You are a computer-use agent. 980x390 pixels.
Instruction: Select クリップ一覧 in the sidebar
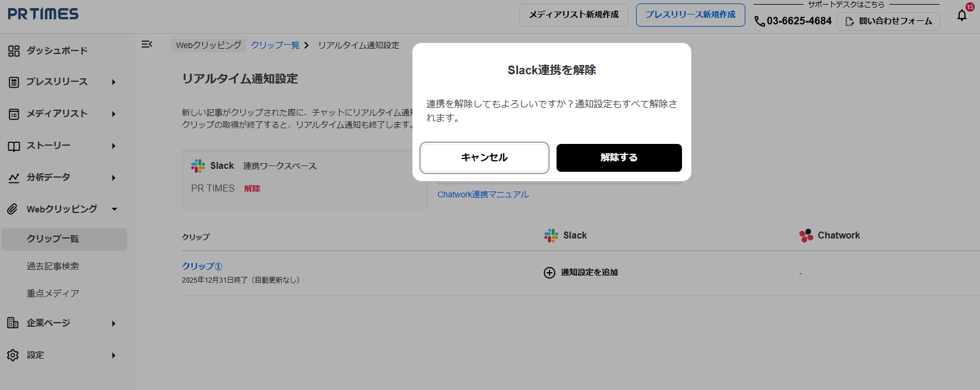pyautogui.click(x=64, y=239)
